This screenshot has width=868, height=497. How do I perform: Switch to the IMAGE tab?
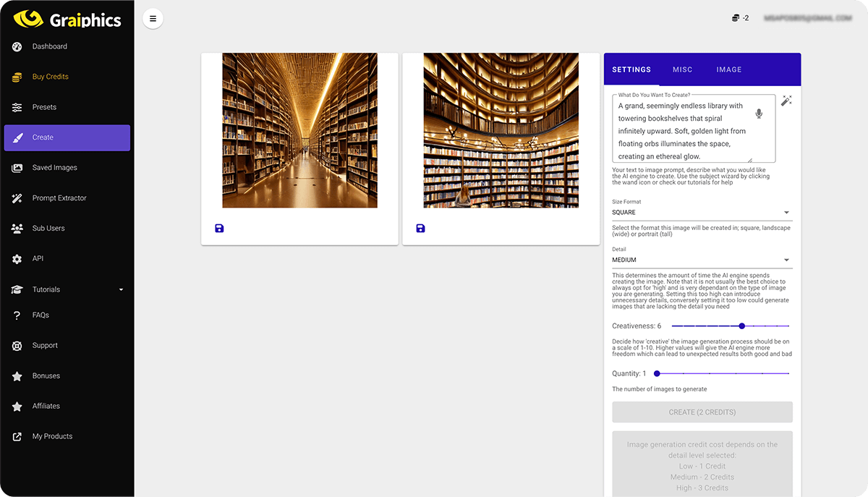pos(728,69)
